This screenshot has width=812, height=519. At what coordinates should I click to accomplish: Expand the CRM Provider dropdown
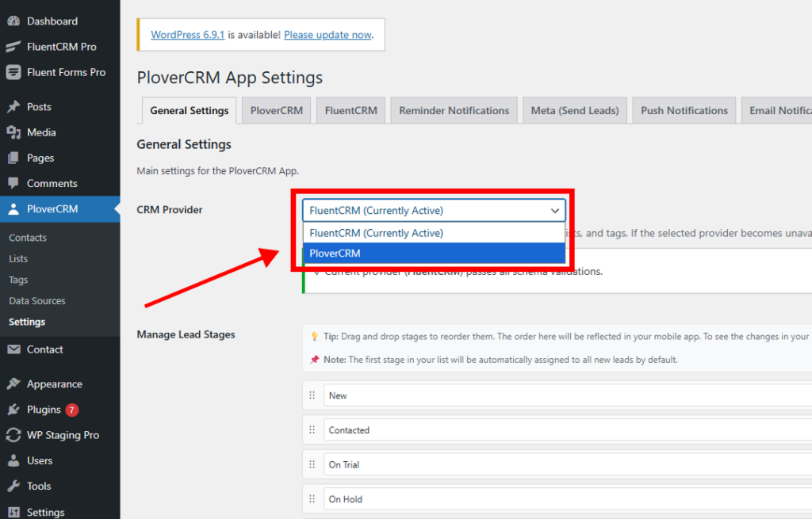click(433, 210)
